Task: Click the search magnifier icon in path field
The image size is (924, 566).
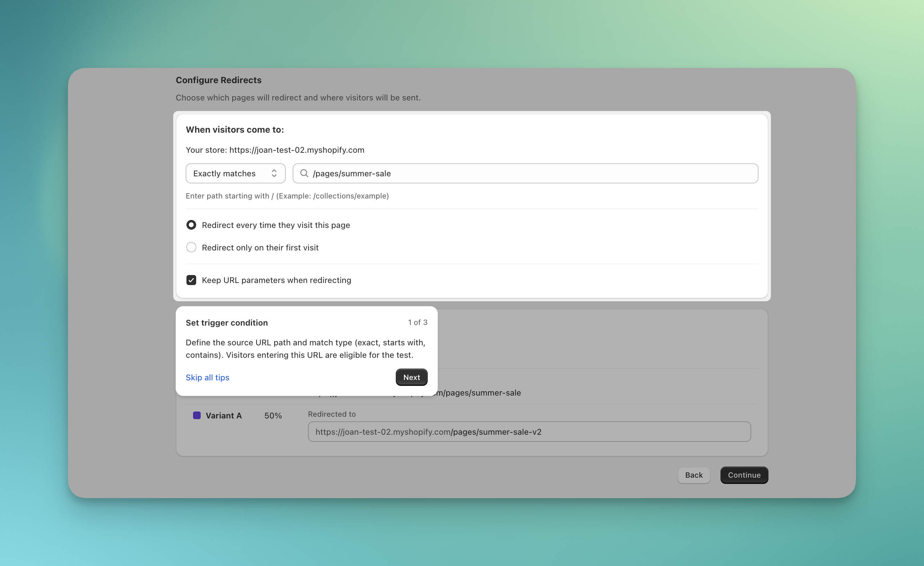Action: (x=304, y=173)
